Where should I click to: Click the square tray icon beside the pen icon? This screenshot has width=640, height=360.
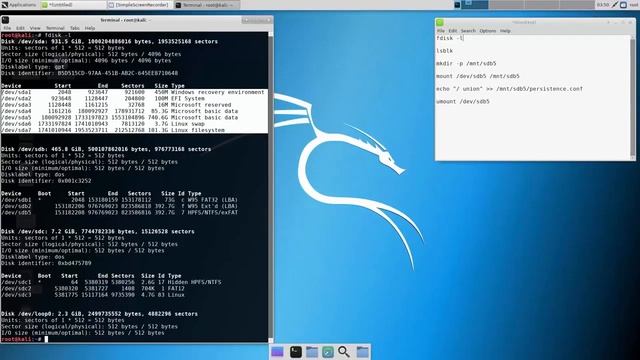pos(623,5)
